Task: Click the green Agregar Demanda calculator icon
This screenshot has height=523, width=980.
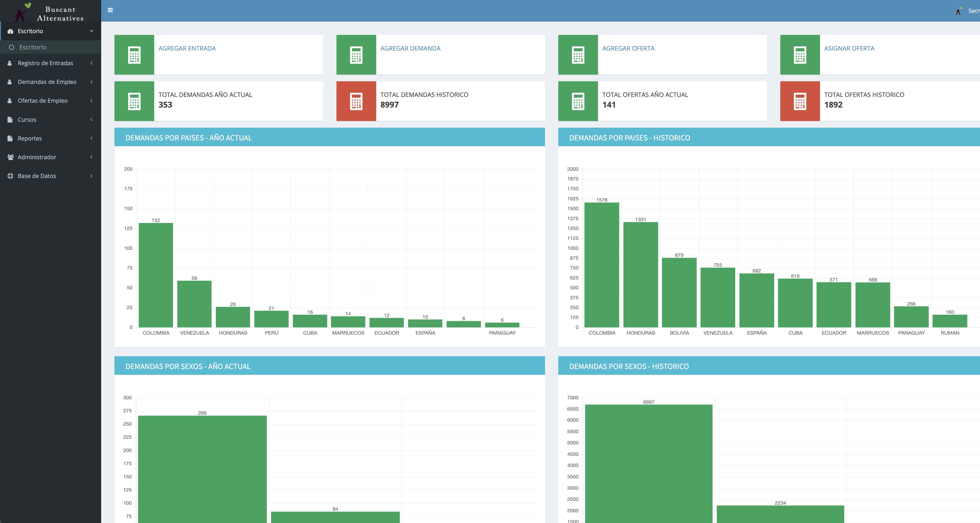Action: tap(356, 55)
